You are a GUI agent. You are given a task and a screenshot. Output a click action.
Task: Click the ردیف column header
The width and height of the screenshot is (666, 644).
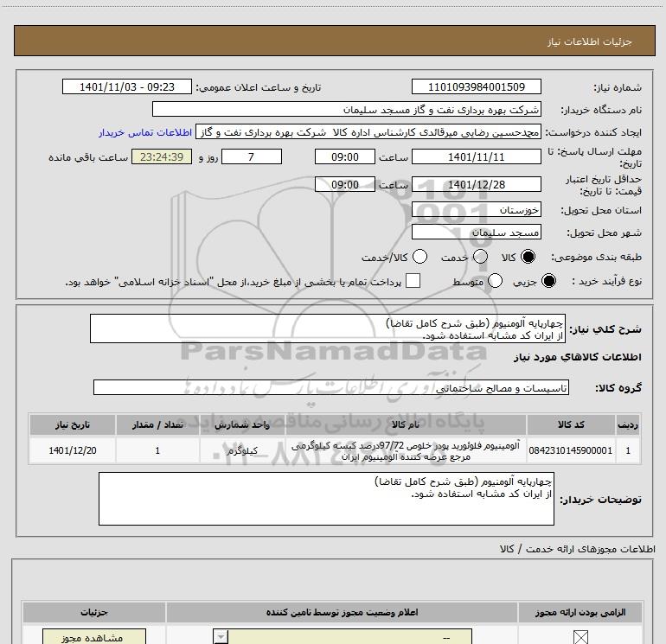click(x=628, y=424)
